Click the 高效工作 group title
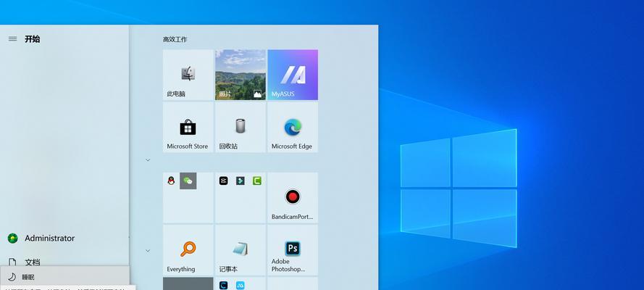The width and height of the screenshot is (644, 290). pyautogui.click(x=175, y=39)
